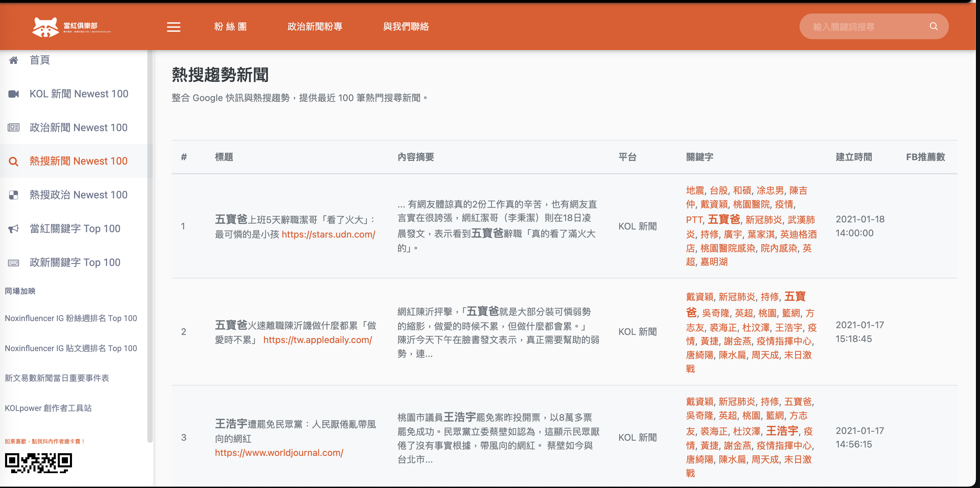The width and height of the screenshot is (980, 488).
Task: Click the pie chart icon for 熱搜政治
Action: point(14,195)
